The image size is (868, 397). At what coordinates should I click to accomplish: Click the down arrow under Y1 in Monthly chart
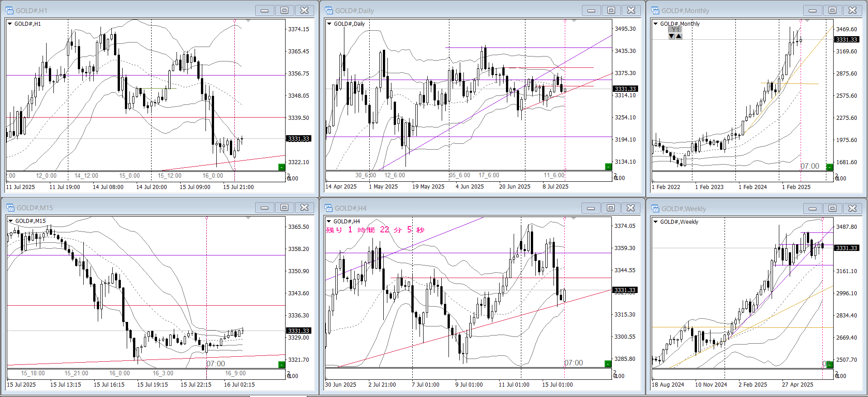tap(672, 36)
